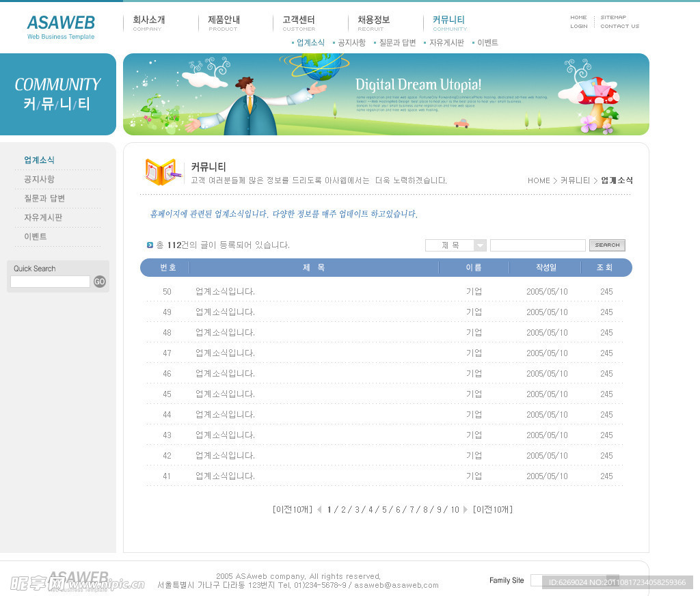This screenshot has width=700, height=596.
Task: Go to page 7 in pagination
Action: (412, 509)
